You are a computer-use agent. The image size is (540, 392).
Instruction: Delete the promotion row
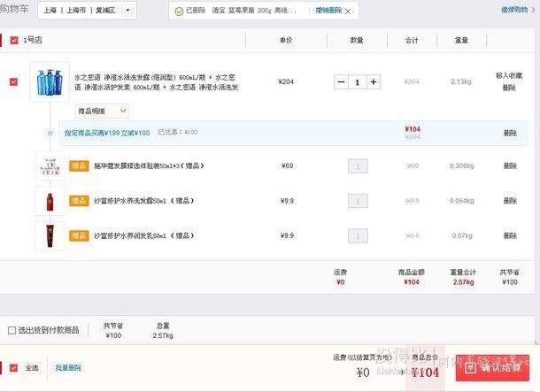tap(510, 134)
